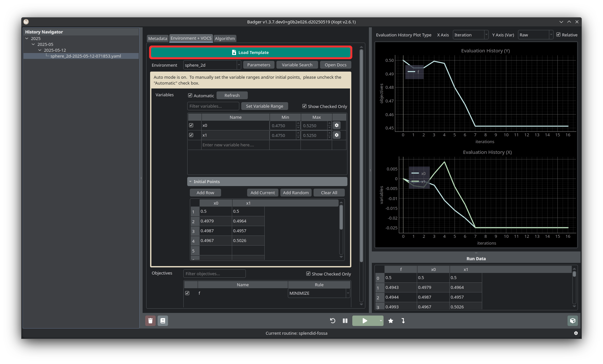The width and height of the screenshot is (603, 364).
Task: Click Filter objectives input field
Action: coord(215,274)
